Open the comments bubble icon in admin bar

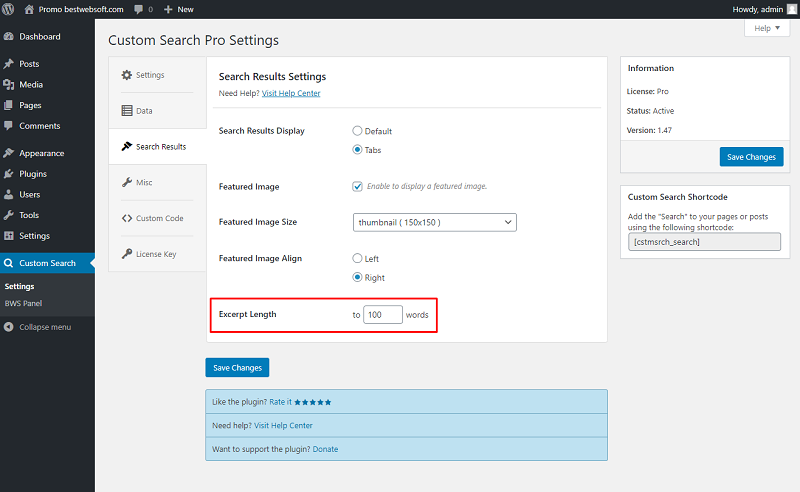[x=138, y=9]
